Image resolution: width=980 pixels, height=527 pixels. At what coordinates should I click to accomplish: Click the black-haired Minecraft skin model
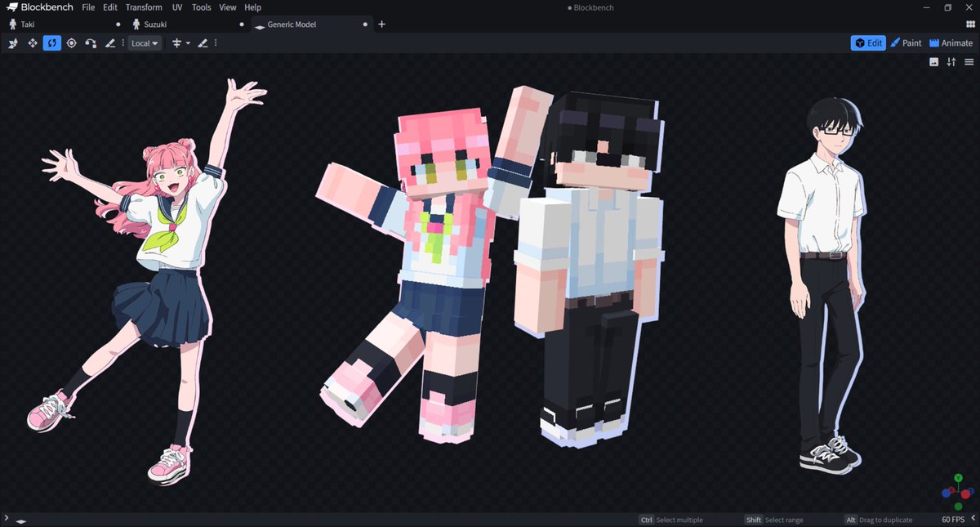point(591,270)
